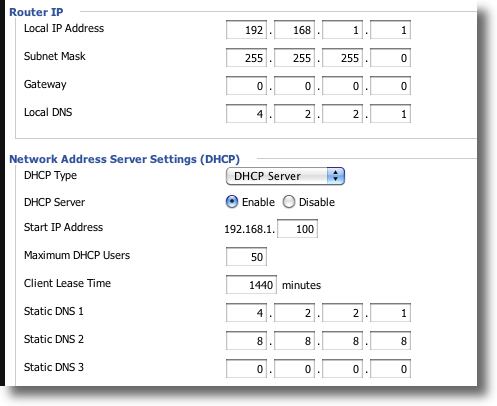Click the first Gateway octet field

pyautogui.click(x=246, y=86)
